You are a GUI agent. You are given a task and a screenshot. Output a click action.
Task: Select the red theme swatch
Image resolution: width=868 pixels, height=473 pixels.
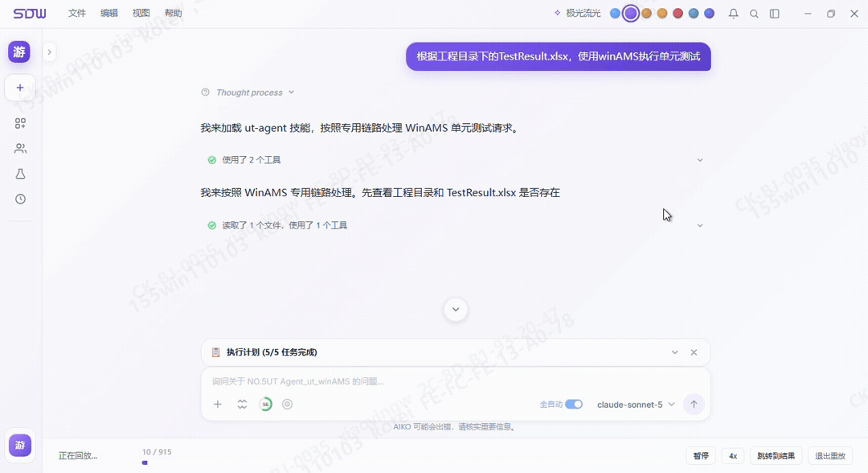click(678, 14)
